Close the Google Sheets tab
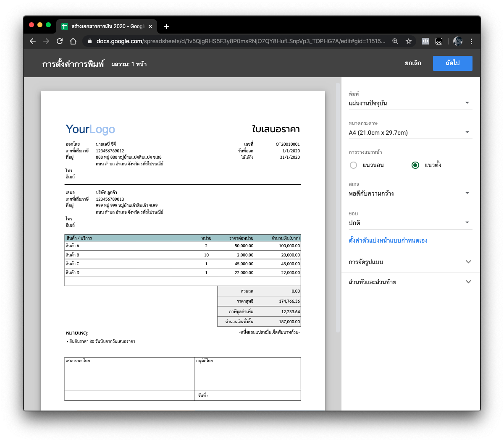 (x=150, y=26)
